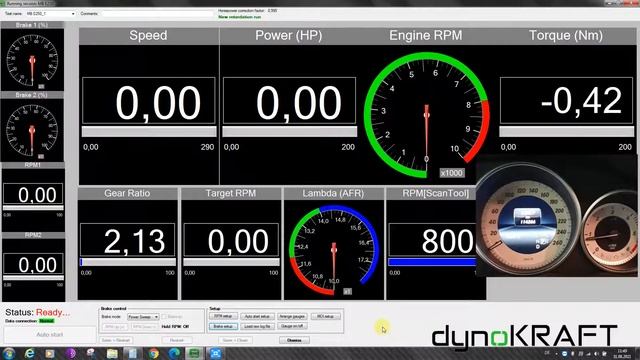Screen dimensions: 640x360
Task: Click the Restart button
Action: [x=177, y=340]
